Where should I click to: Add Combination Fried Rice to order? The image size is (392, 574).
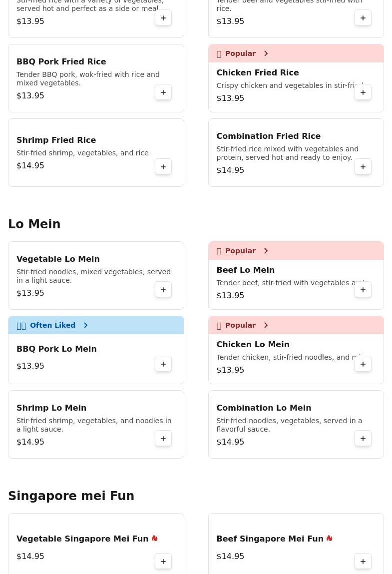363,167
